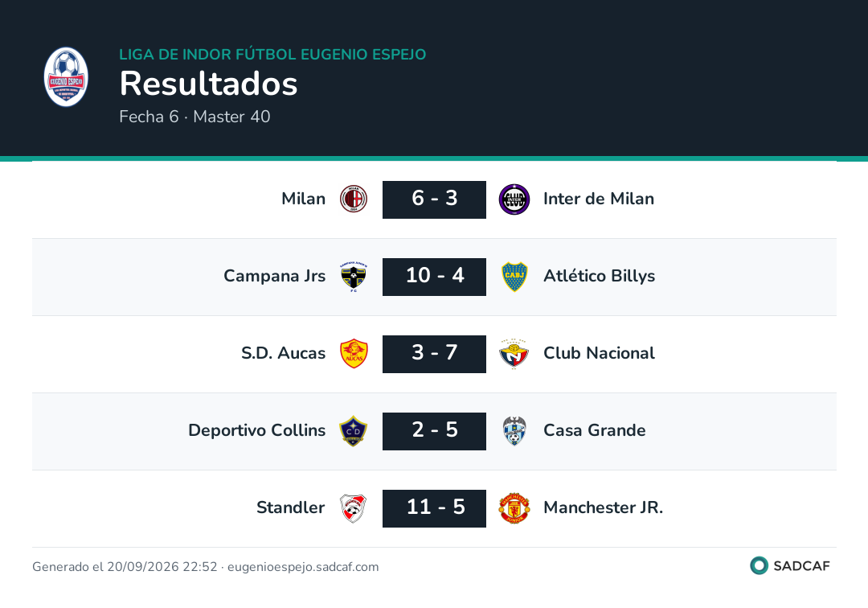The image size is (868, 608).
Task: Click the Casa Grande team crest
Action: pyautogui.click(x=514, y=431)
